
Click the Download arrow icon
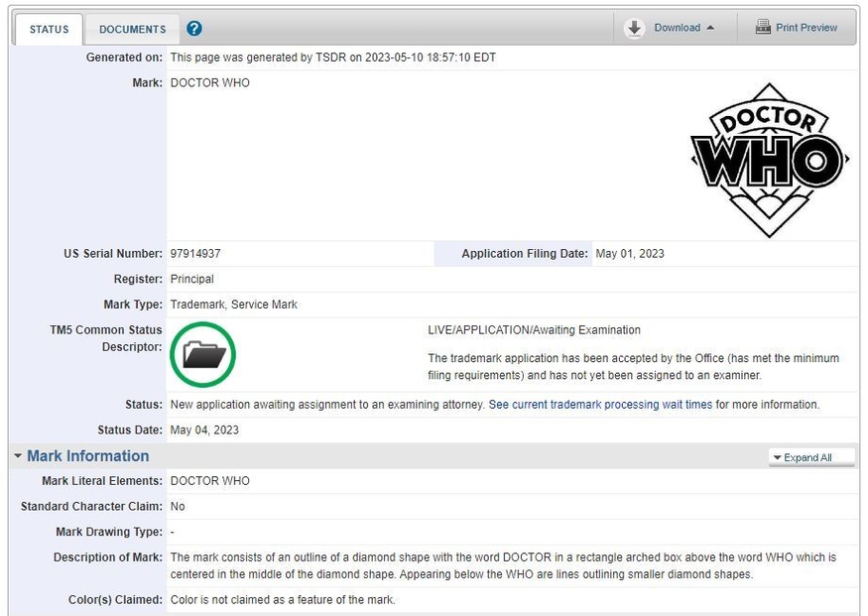pyautogui.click(x=635, y=28)
